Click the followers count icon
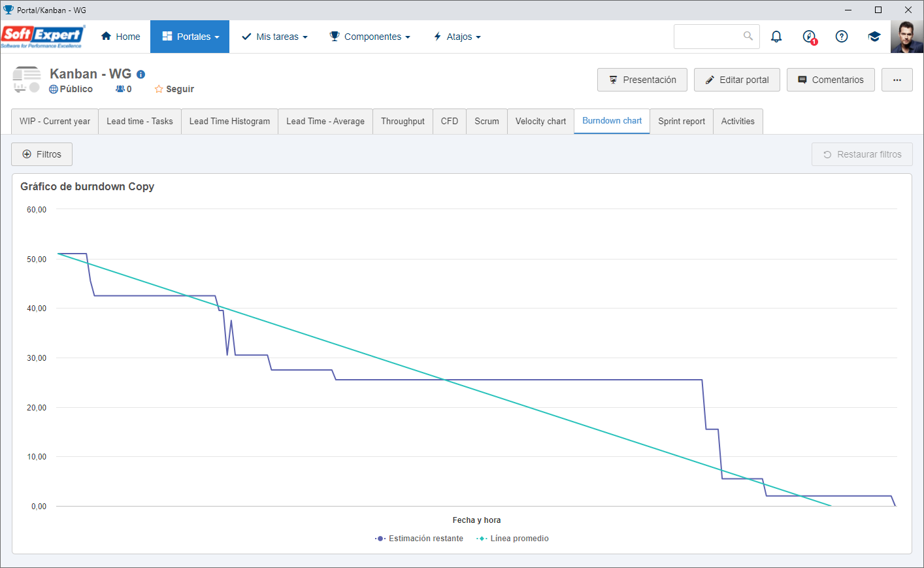924x568 pixels. pos(120,89)
